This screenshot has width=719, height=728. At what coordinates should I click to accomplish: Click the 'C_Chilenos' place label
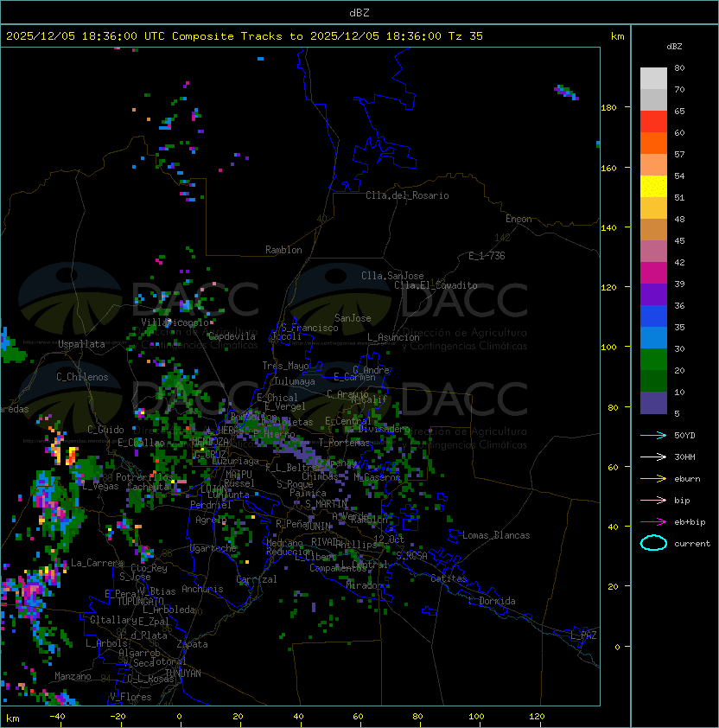click(82, 377)
